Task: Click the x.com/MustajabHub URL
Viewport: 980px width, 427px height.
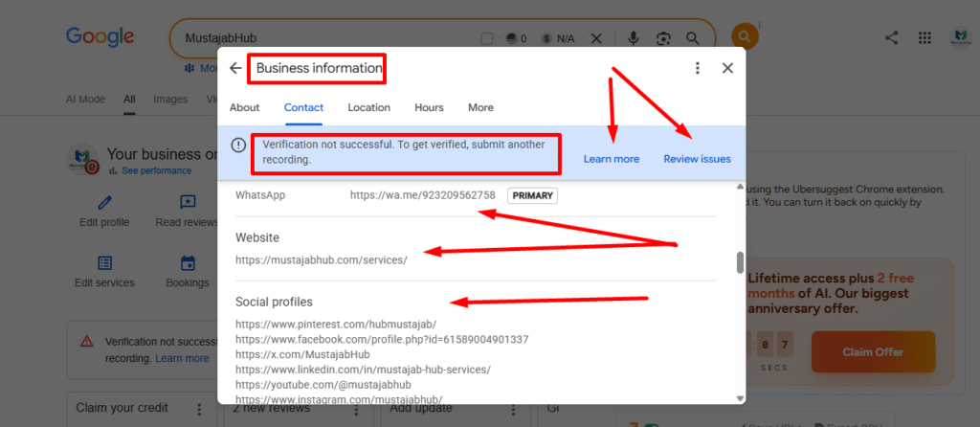Action: click(x=302, y=354)
